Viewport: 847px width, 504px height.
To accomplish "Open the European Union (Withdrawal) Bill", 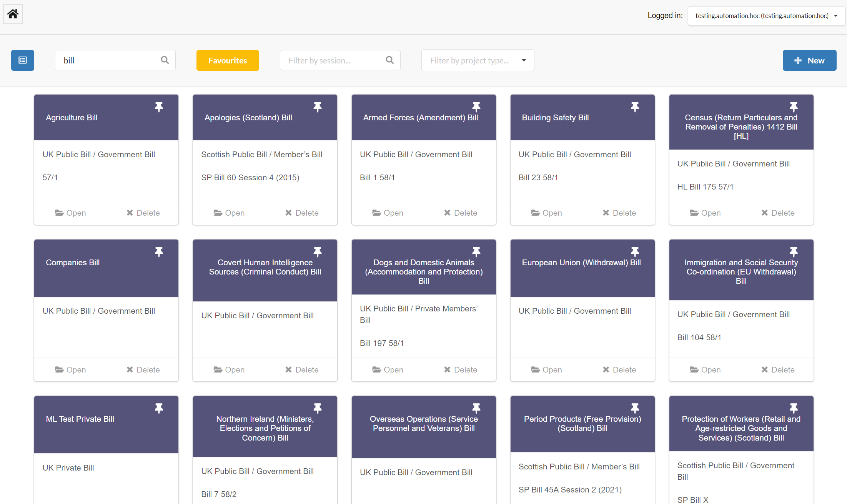I will point(546,370).
